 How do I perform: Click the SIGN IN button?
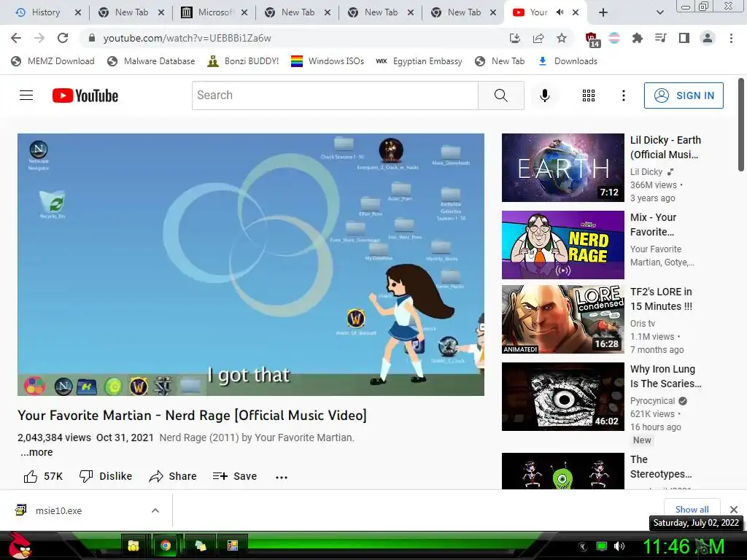pyautogui.click(x=684, y=96)
